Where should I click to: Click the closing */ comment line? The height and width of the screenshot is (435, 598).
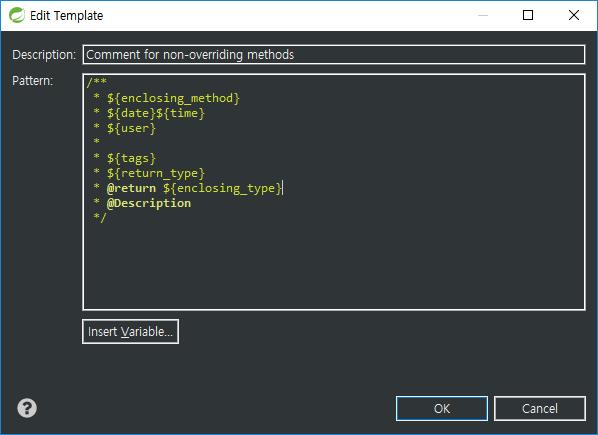coord(100,218)
